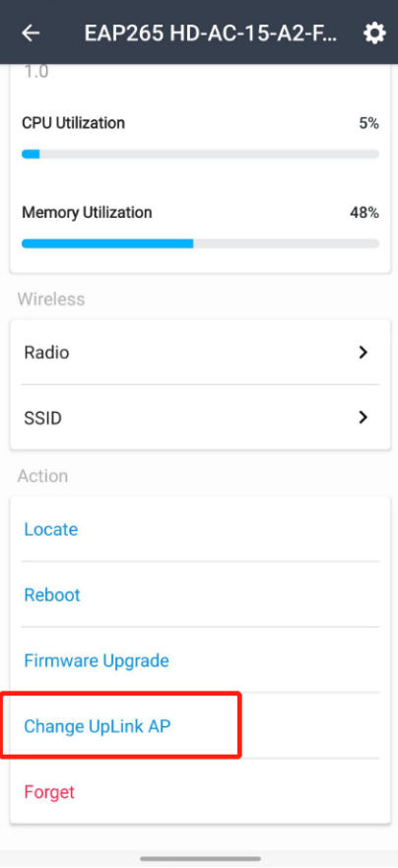
Task: Click the Wireless section heading
Action: tap(51, 299)
